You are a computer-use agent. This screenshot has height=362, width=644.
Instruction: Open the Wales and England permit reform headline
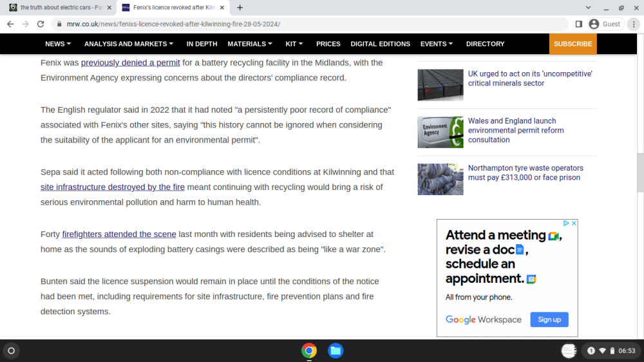(x=516, y=130)
